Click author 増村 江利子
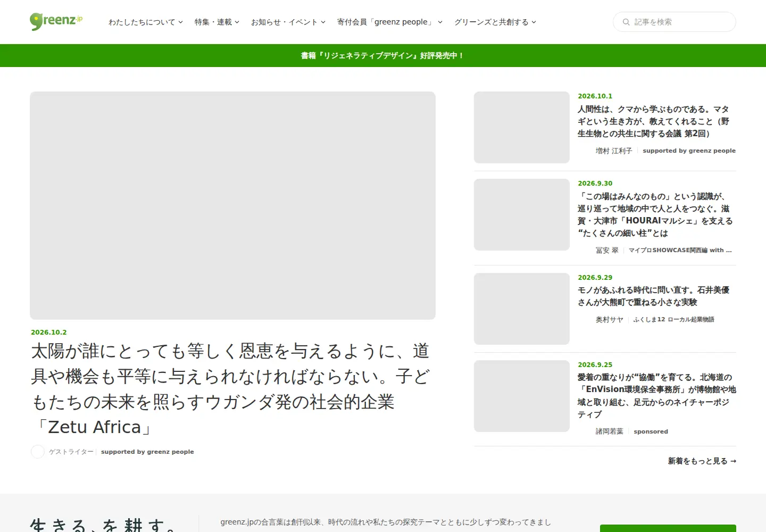The image size is (766, 532). [x=614, y=151]
